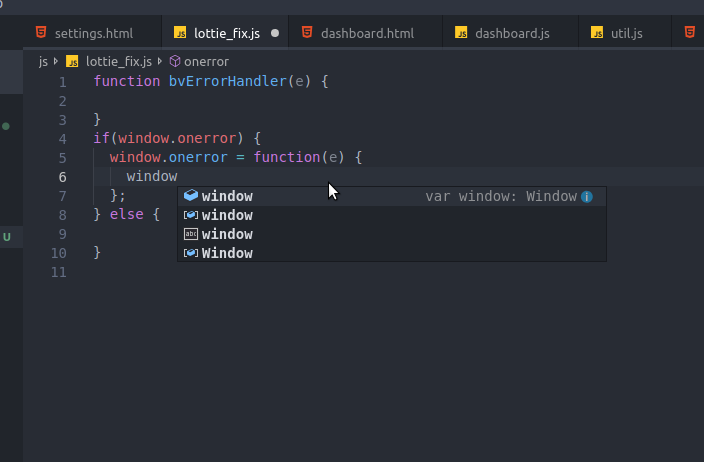
Task: Open the settings.html tab
Action: tap(93, 33)
